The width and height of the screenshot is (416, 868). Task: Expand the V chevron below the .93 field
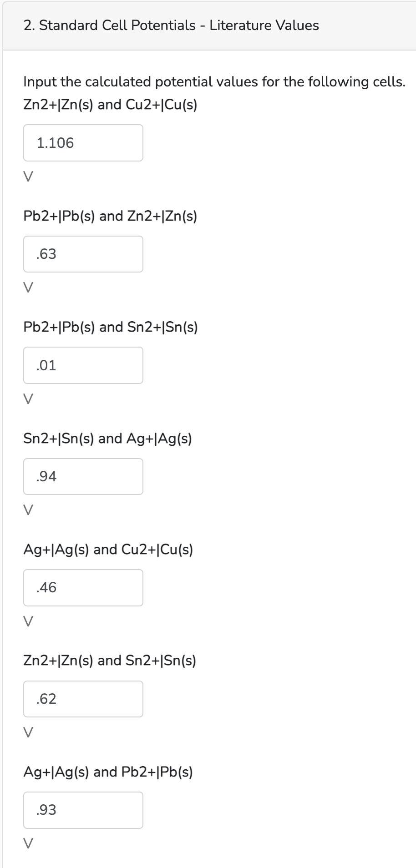[x=27, y=843]
